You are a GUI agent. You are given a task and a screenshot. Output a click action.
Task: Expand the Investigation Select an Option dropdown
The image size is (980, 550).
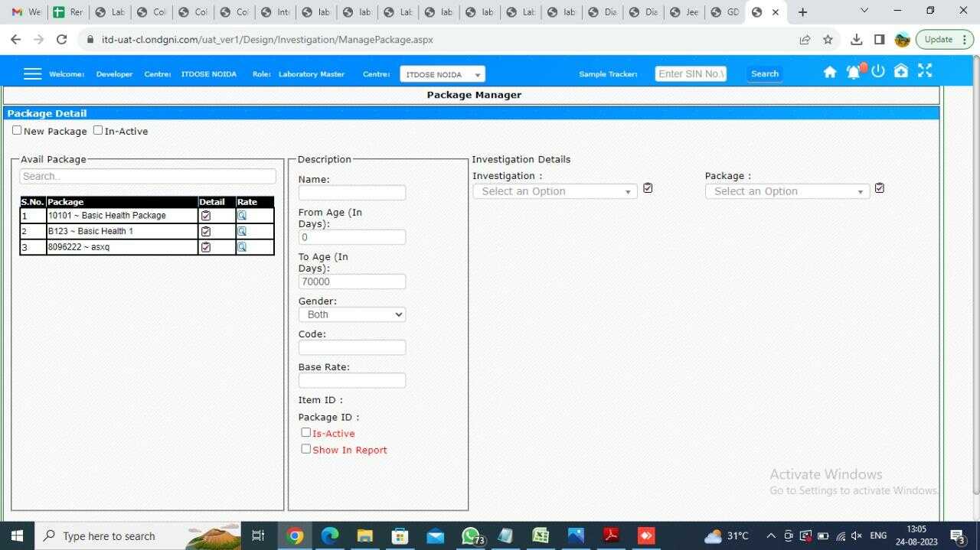pos(554,191)
